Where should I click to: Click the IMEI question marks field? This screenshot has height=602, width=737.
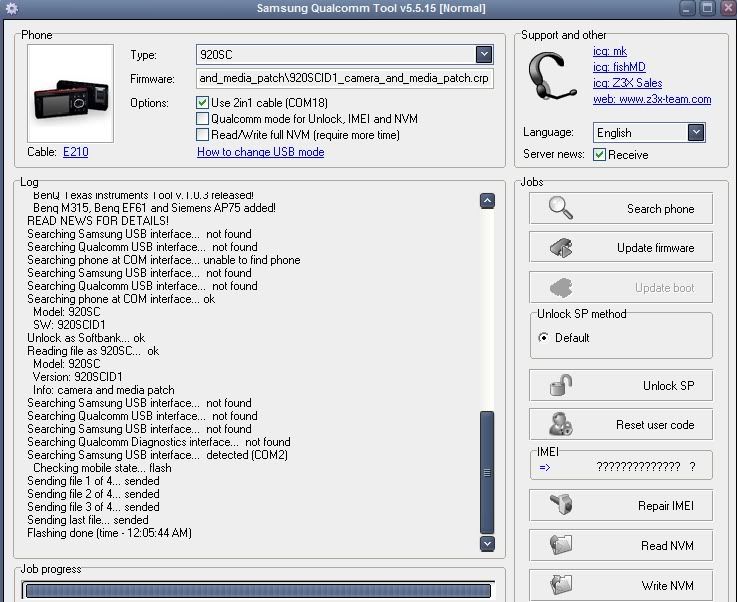point(645,466)
